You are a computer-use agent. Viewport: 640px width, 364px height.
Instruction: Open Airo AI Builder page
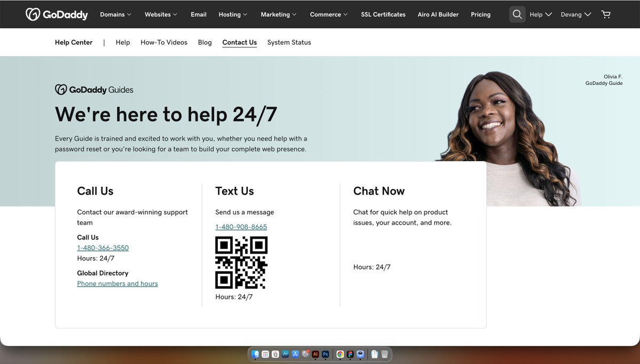438,14
